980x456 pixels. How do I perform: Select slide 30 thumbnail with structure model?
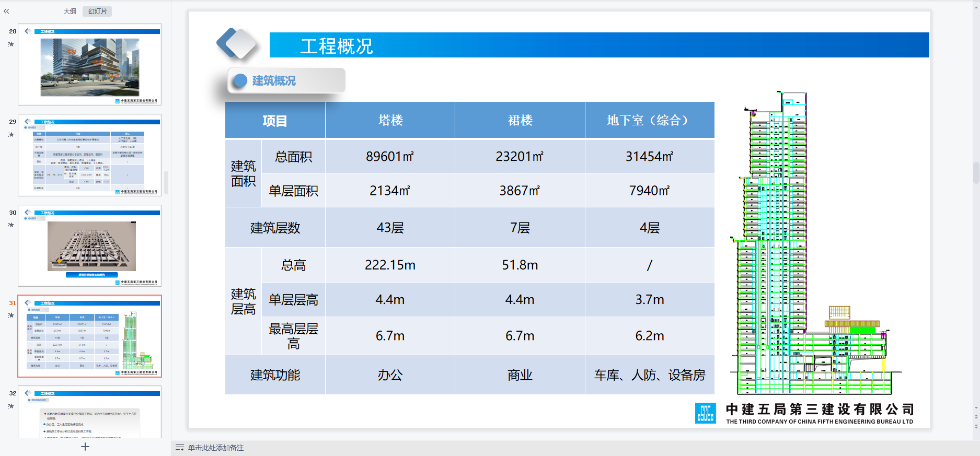[89, 245]
